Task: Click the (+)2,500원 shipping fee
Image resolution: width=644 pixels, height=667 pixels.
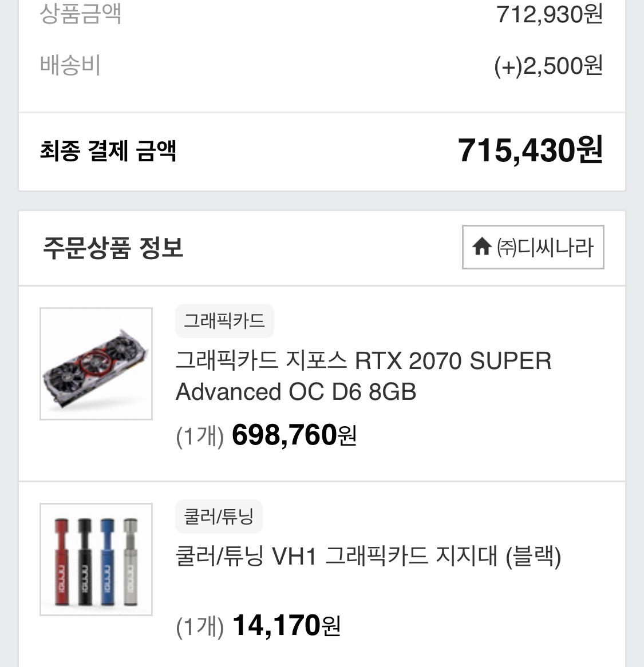Action: (x=548, y=66)
